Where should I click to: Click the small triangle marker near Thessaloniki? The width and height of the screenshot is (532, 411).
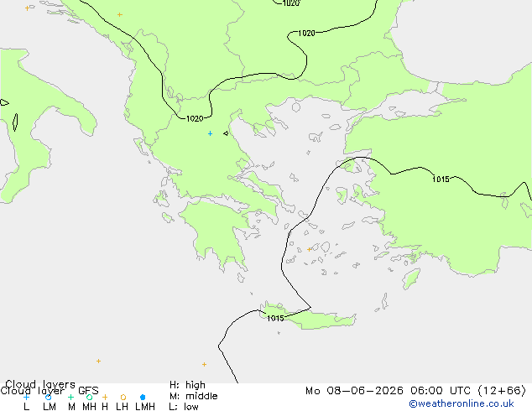click(x=226, y=133)
